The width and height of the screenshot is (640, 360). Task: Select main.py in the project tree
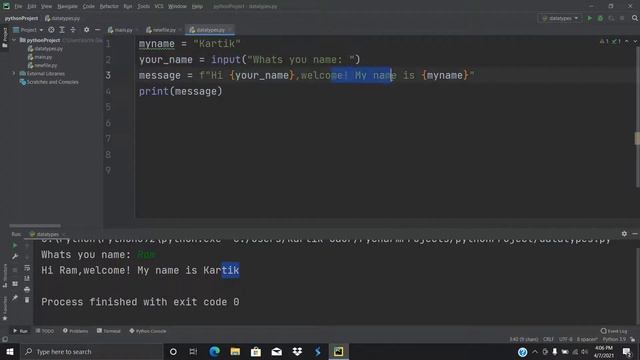tap(40, 57)
